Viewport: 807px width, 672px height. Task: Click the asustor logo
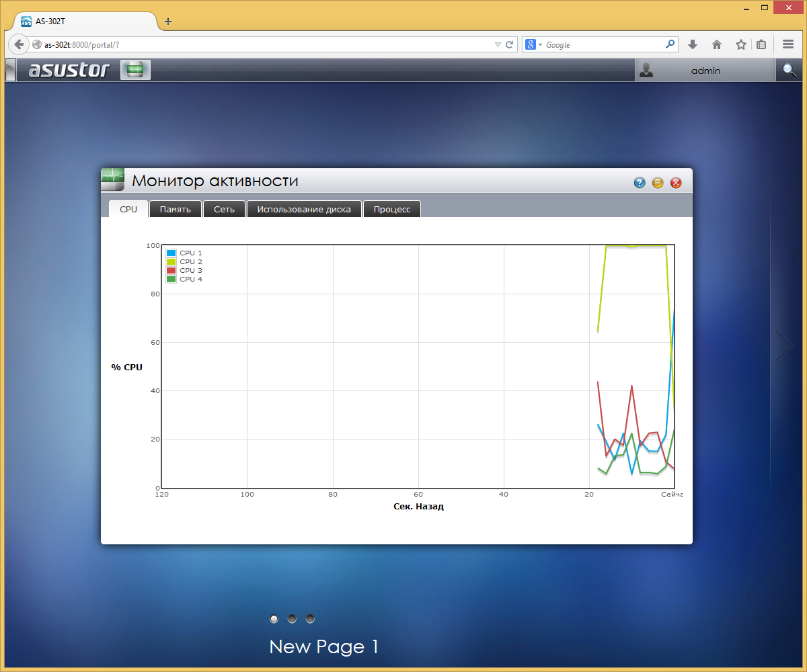(x=69, y=70)
